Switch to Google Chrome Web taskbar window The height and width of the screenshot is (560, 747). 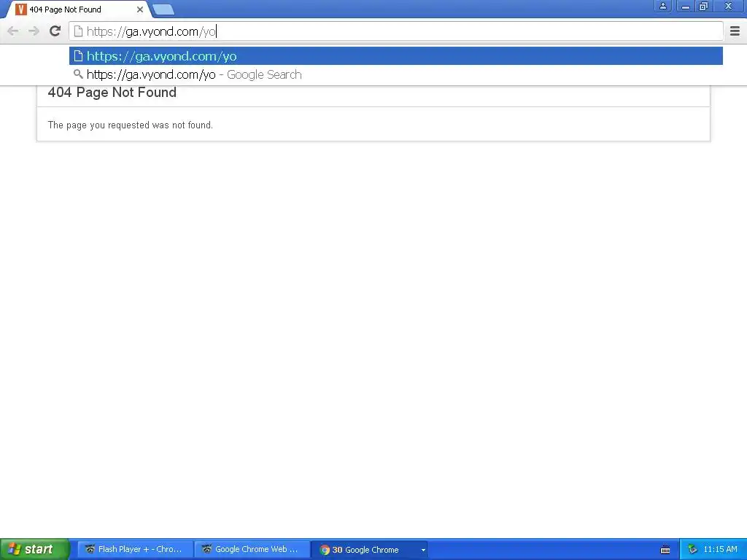pyautogui.click(x=252, y=550)
